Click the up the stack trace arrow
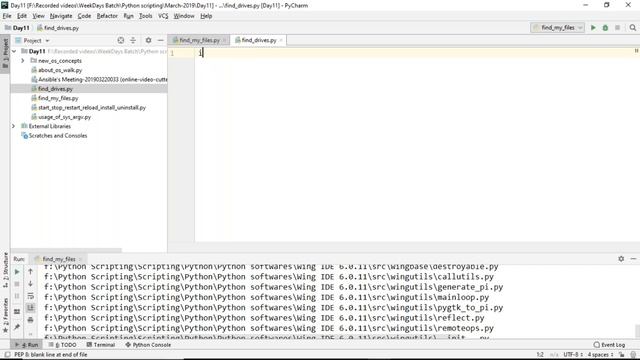This screenshot has width=640, height=360. [31, 271]
